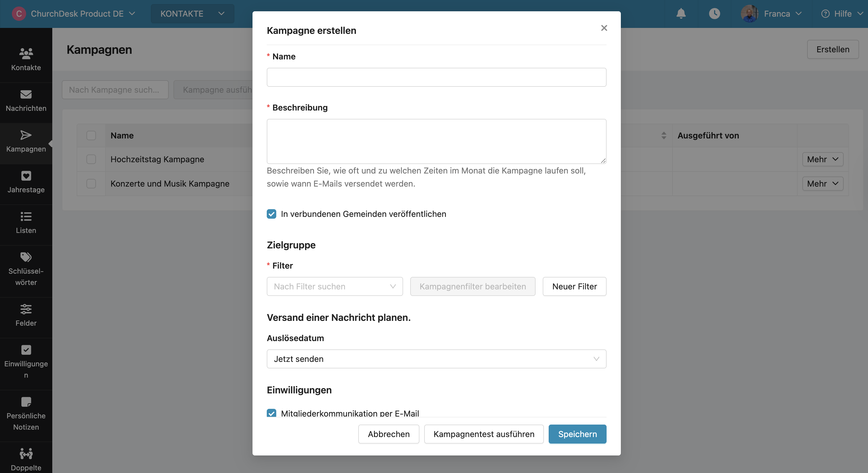Select the Kampagnen paper-plane icon
Screen dimensions: 868x473
26,135
